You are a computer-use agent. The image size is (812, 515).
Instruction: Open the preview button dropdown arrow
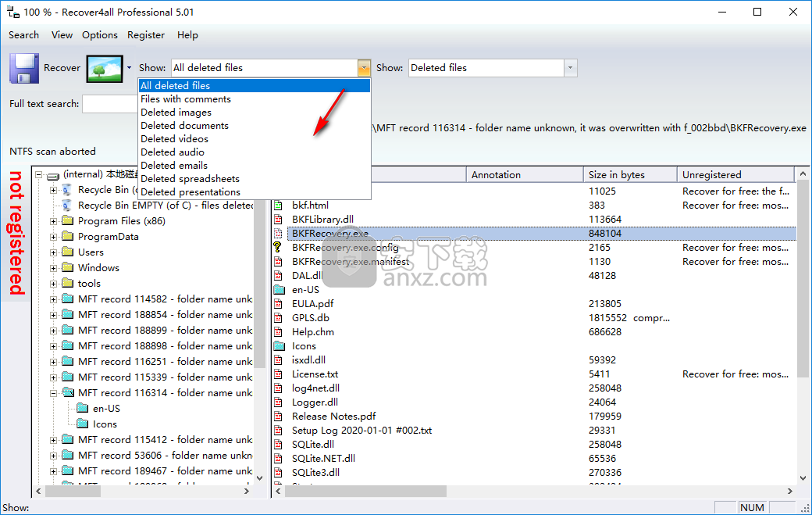tap(129, 68)
